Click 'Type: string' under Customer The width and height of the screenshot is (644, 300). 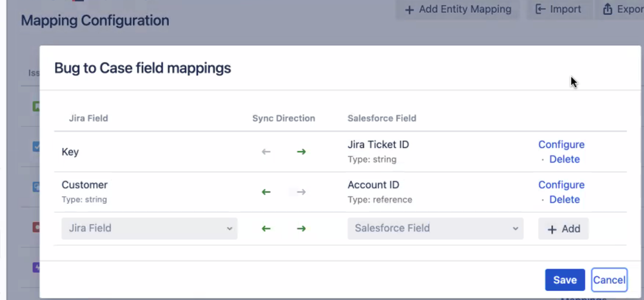[x=84, y=200]
